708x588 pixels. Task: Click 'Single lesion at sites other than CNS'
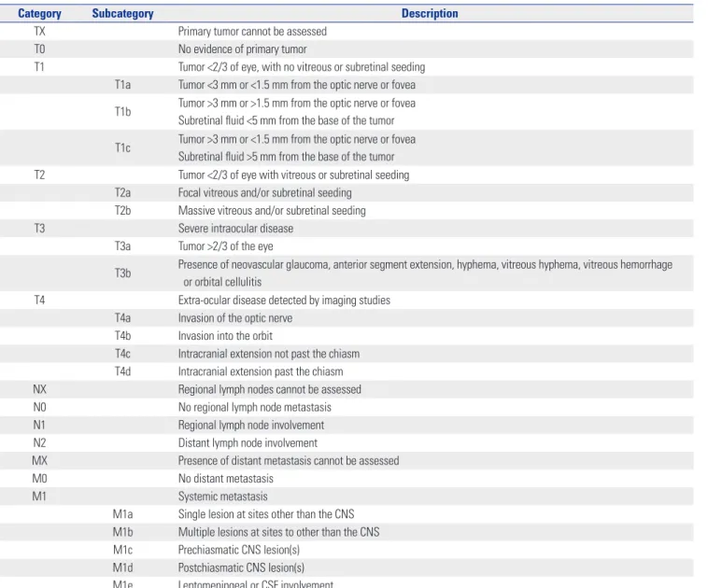[x=266, y=514]
